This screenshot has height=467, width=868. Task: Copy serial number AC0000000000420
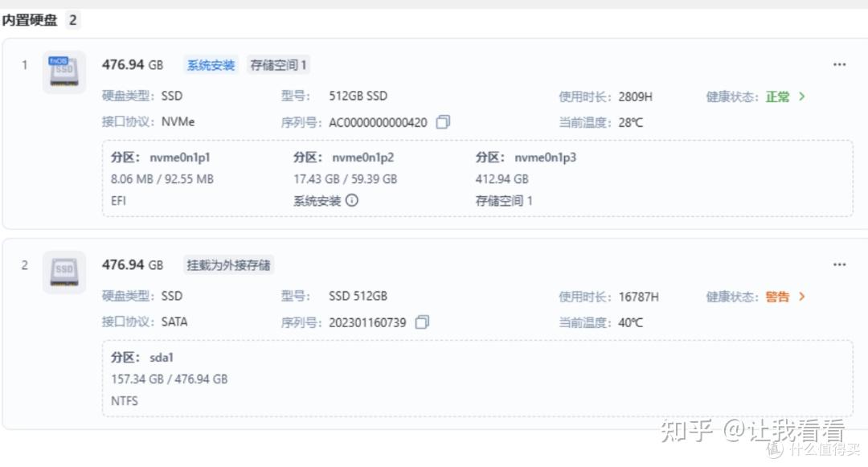pyautogui.click(x=443, y=121)
